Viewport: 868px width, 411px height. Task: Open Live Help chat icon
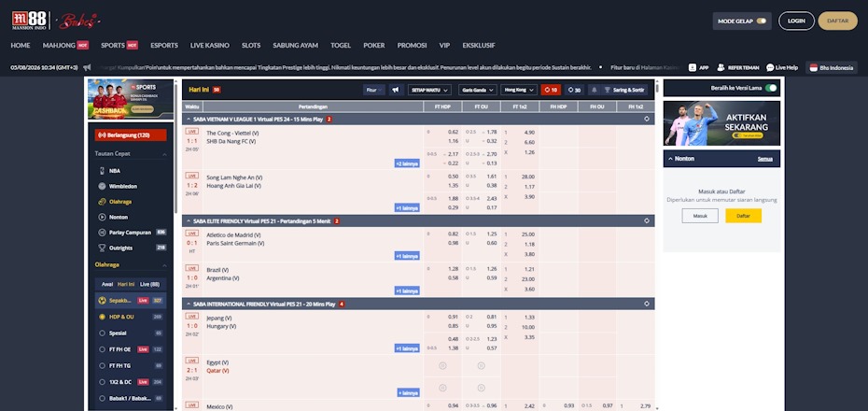(x=770, y=67)
